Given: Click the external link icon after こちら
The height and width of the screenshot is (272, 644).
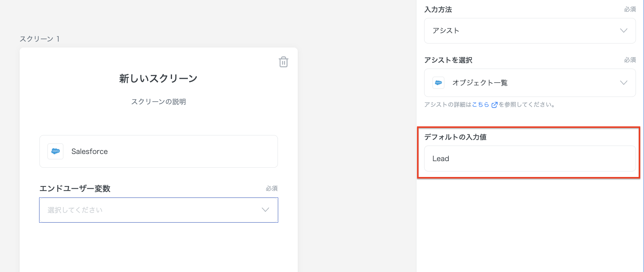Looking at the screenshot, I should [494, 105].
